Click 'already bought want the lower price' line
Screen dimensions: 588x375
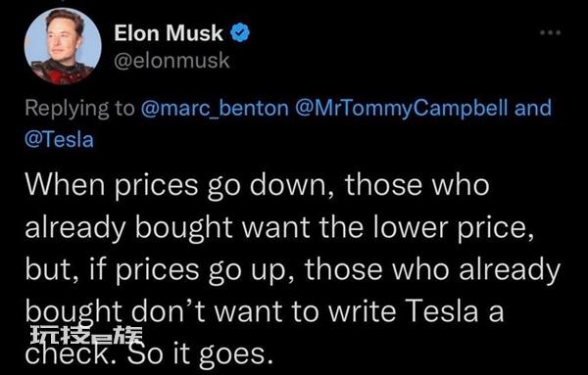click(x=279, y=227)
